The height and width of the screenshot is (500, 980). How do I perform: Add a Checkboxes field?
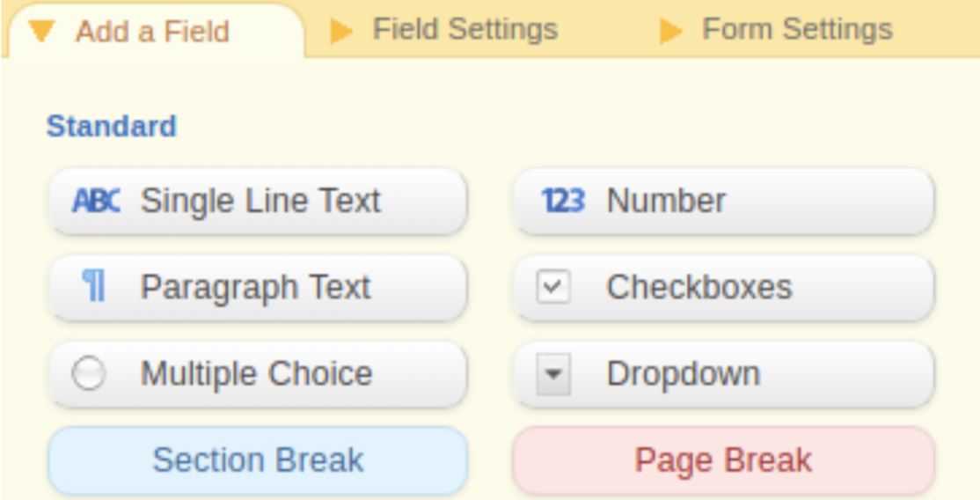[x=723, y=287]
